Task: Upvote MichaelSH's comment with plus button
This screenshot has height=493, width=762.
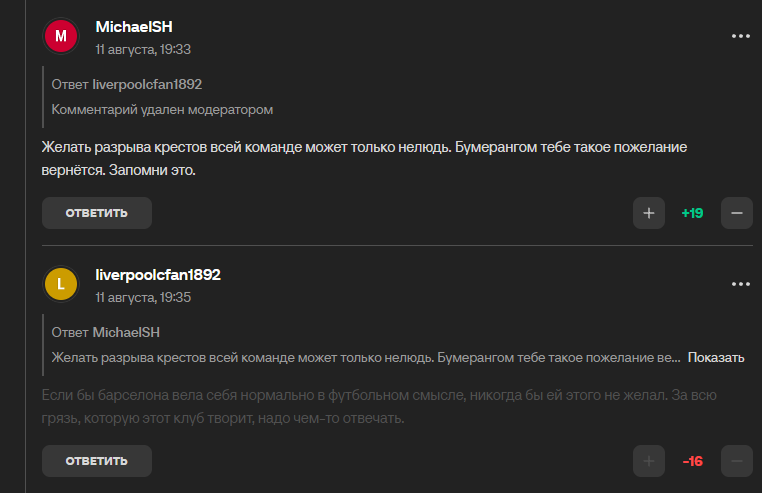Action: [649, 213]
